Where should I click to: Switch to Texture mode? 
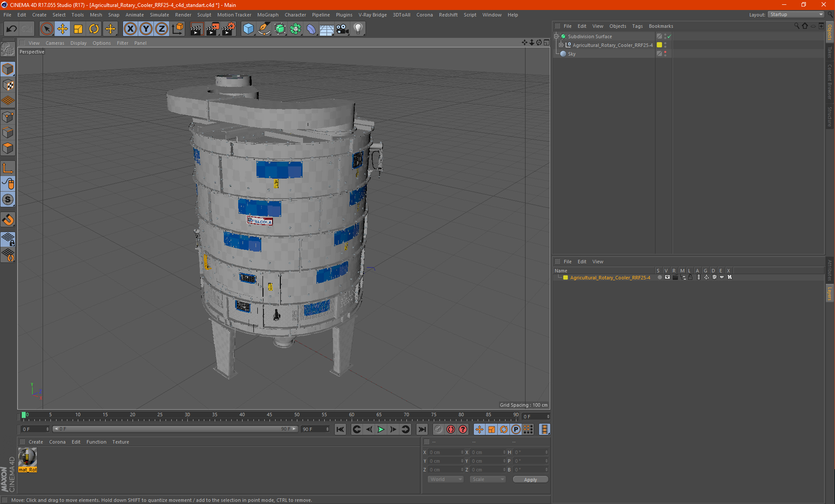[x=8, y=85]
